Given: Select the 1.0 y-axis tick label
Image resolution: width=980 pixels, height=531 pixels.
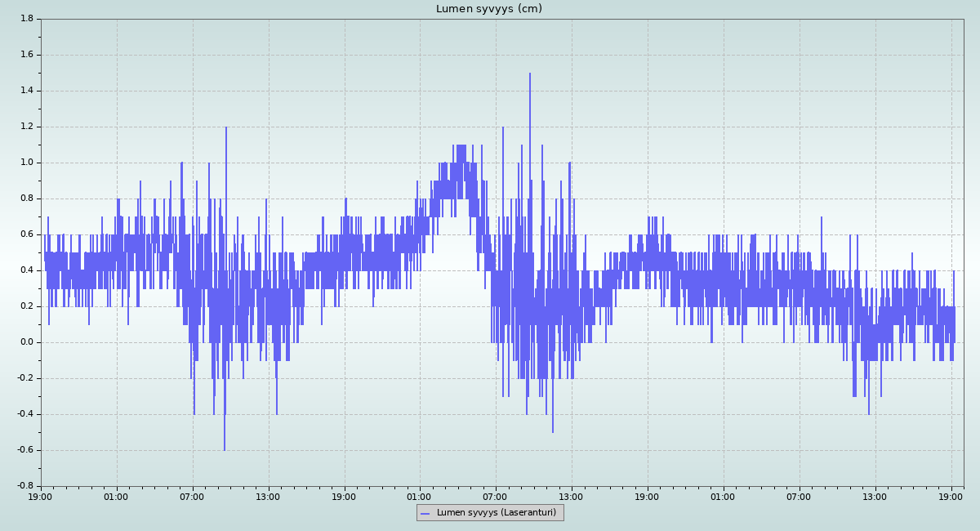Looking at the screenshot, I should [26, 163].
